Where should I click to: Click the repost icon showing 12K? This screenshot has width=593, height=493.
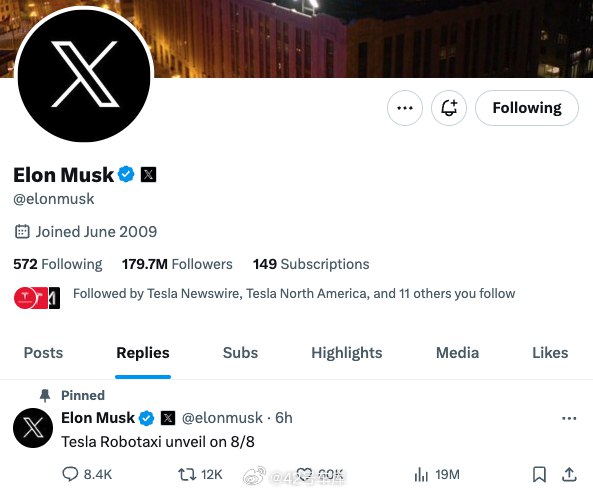186,474
